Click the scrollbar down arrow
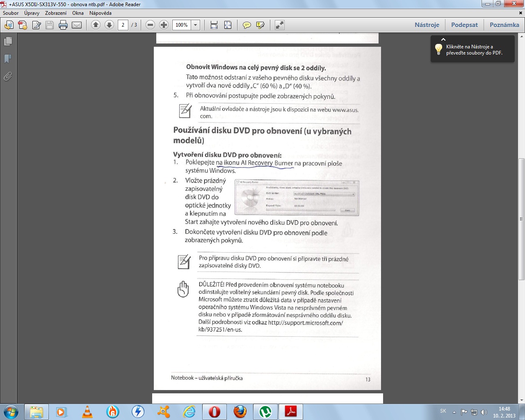 pos(522,400)
